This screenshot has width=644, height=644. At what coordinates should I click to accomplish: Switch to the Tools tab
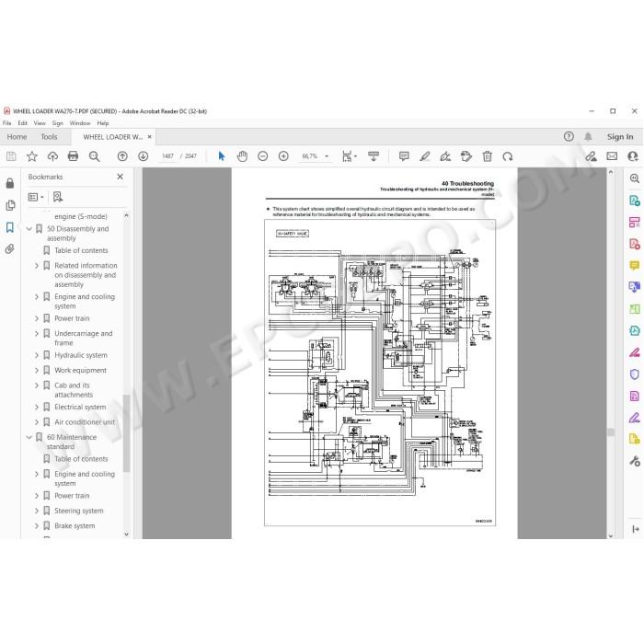pyautogui.click(x=50, y=137)
